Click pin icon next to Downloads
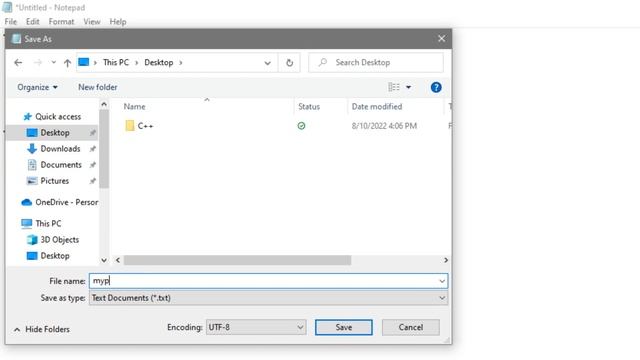Viewport: 640px width, 360px height. [x=93, y=149]
